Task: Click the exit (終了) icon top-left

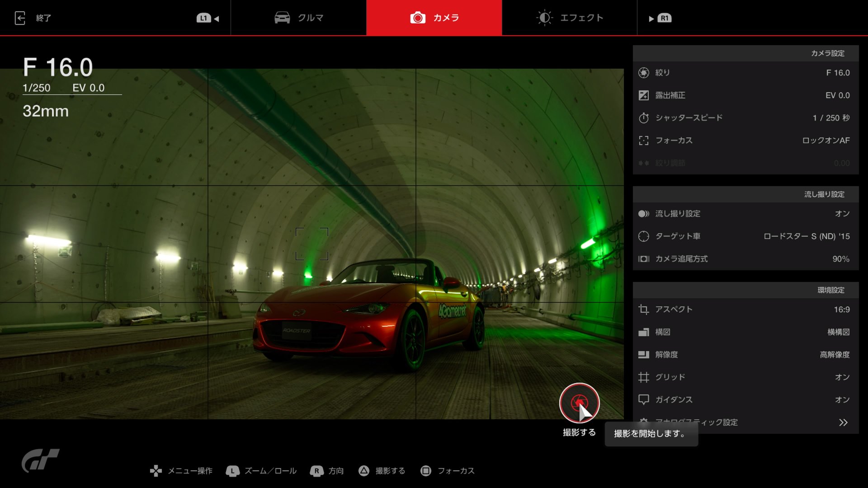Action: click(x=20, y=18)
